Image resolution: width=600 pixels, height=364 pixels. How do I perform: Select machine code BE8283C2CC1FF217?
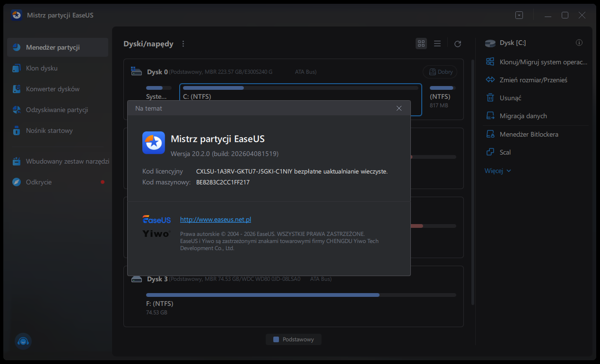click(x=223, y=182)
